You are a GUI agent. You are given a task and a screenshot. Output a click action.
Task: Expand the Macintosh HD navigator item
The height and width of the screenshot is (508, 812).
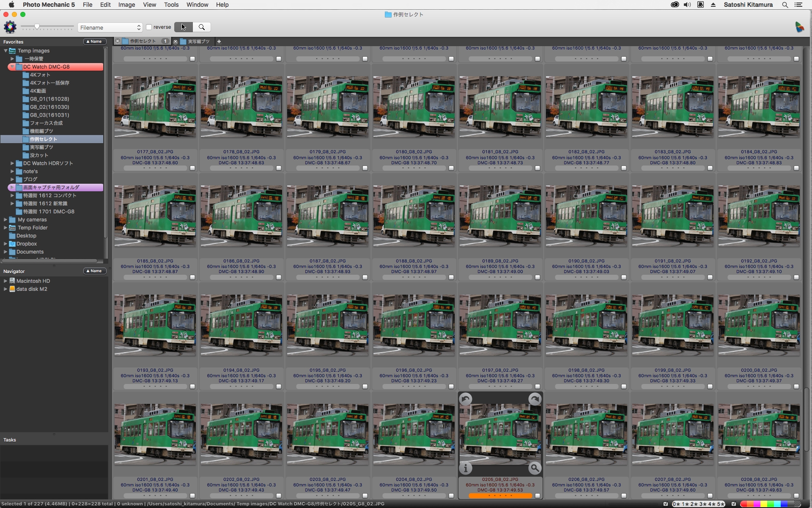click(x=5, y=281)
